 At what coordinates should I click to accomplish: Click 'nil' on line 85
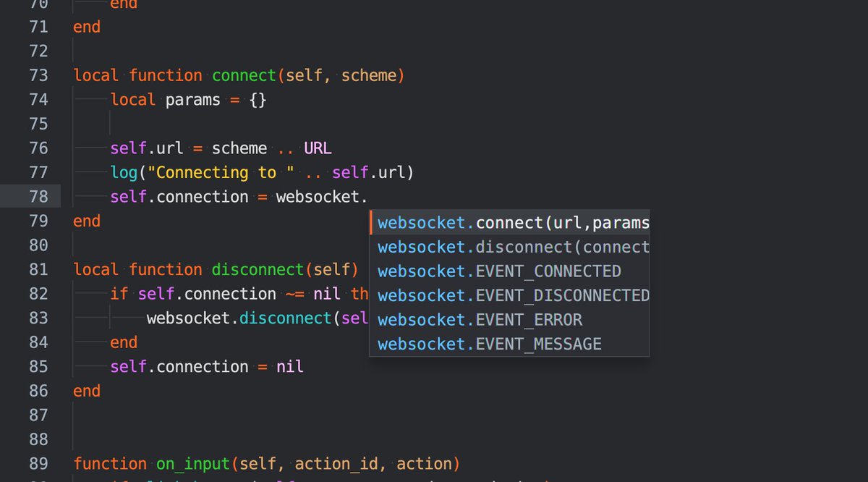click(290, 366)
